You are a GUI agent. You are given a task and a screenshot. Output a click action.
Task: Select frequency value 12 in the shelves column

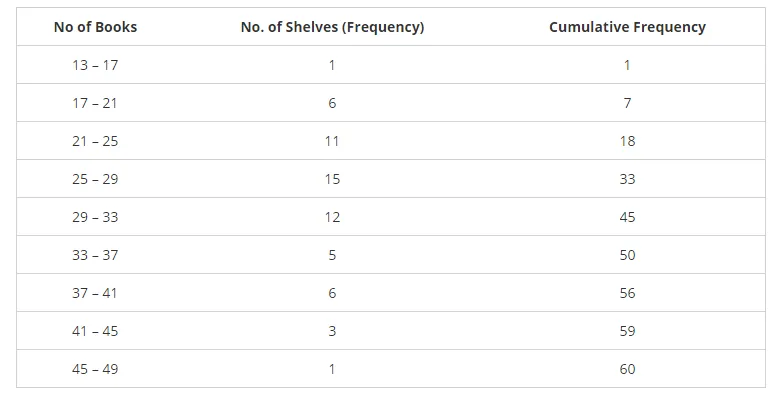332,217
